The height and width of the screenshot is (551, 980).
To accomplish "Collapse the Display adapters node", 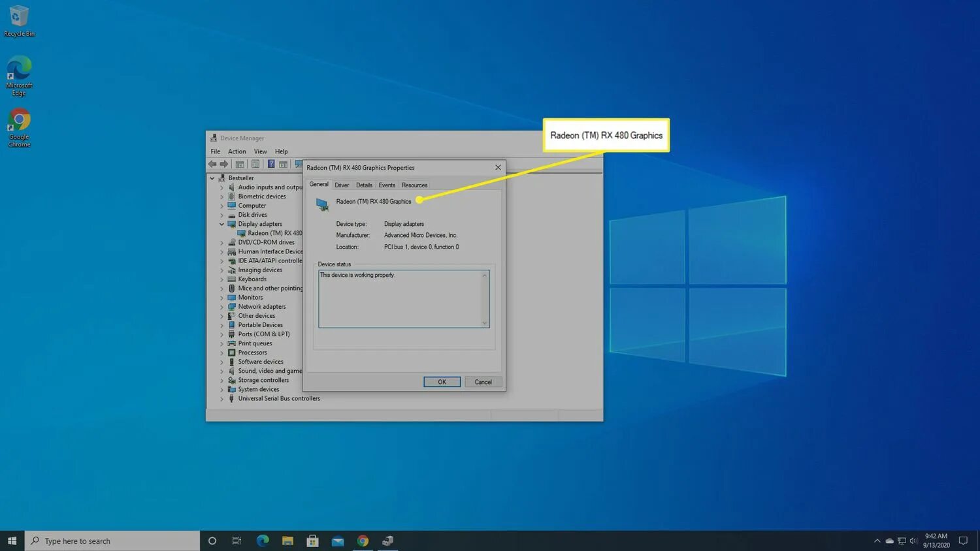I will click(221, 224).
